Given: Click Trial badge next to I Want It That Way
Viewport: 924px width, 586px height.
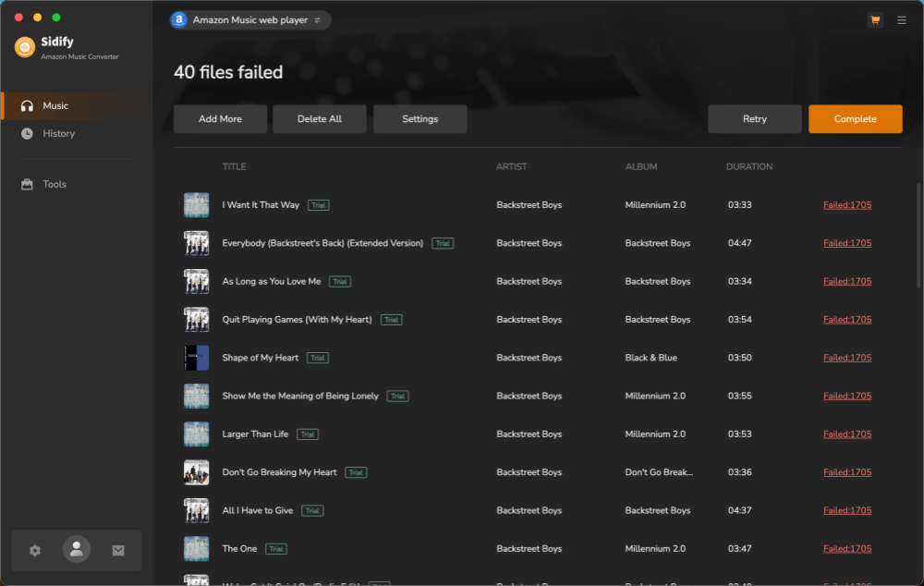Looking at the screenshot, I should (318, 205).
